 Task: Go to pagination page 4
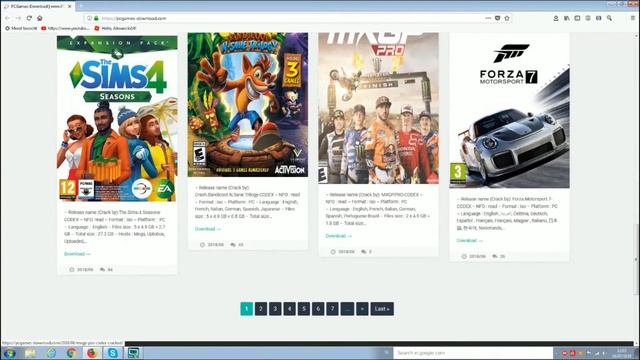pos(289,309)
